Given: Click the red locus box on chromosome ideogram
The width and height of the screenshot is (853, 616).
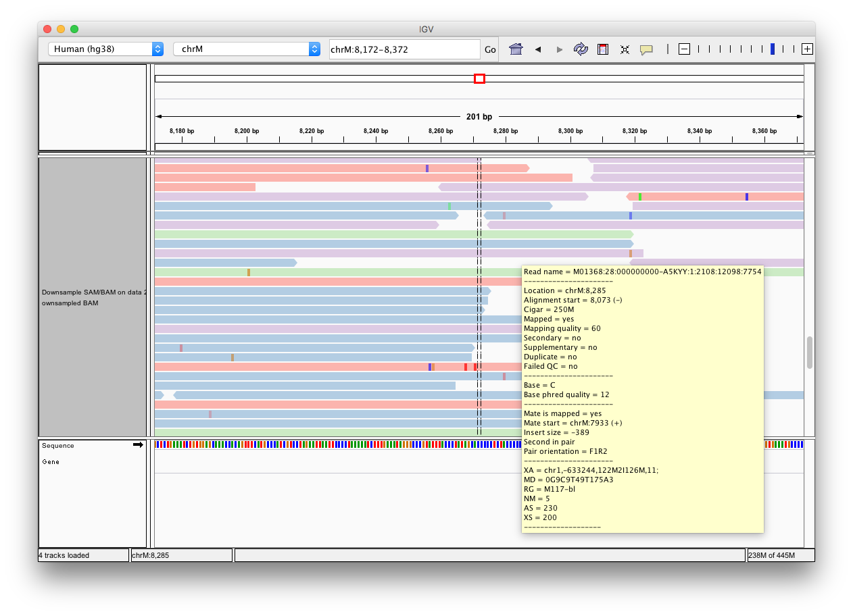Looking at the screenshot, I should (x=479, y=79).
